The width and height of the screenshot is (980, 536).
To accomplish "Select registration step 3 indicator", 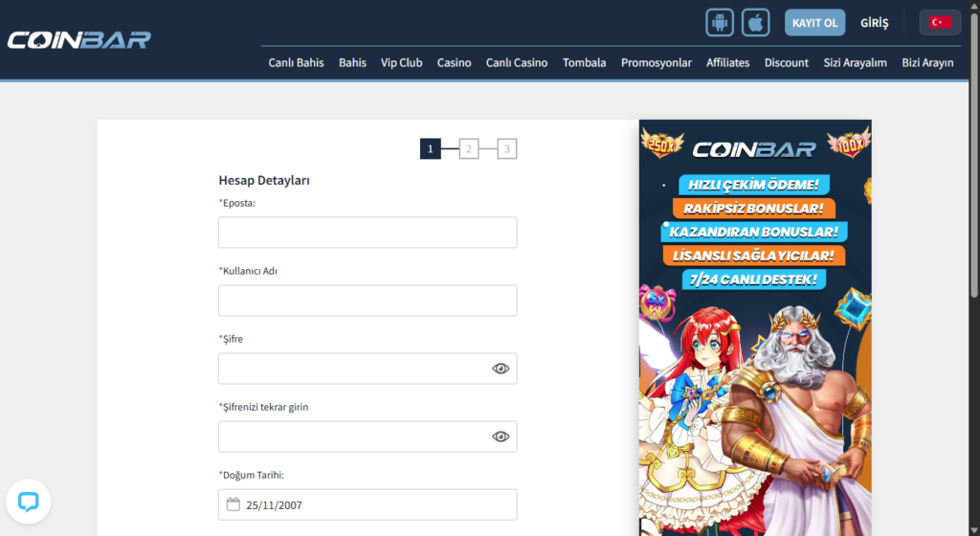I will coord(507,148).
